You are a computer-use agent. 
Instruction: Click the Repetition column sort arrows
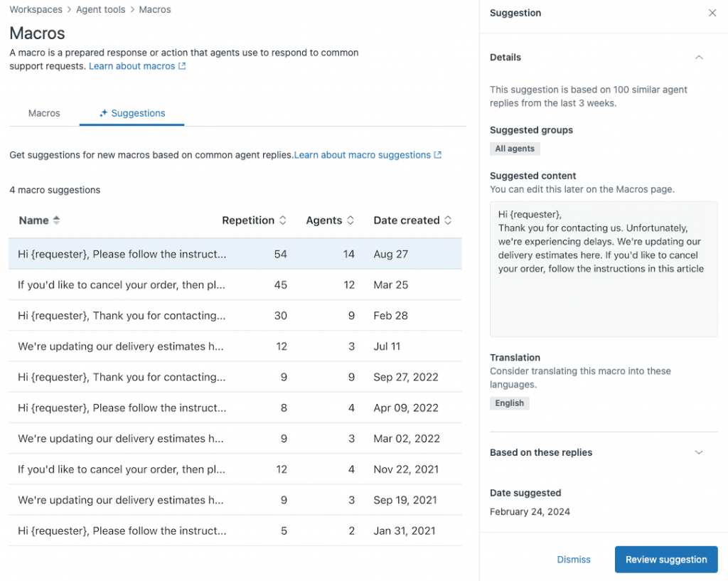pyautogui.click(x=283, y=220)
